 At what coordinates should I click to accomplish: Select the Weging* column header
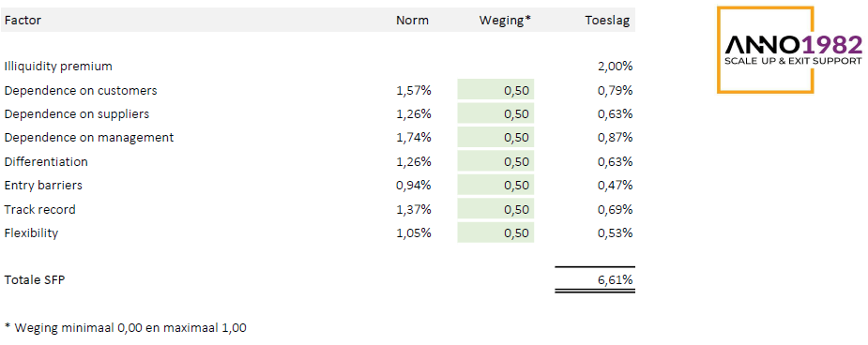pos(505,21)
